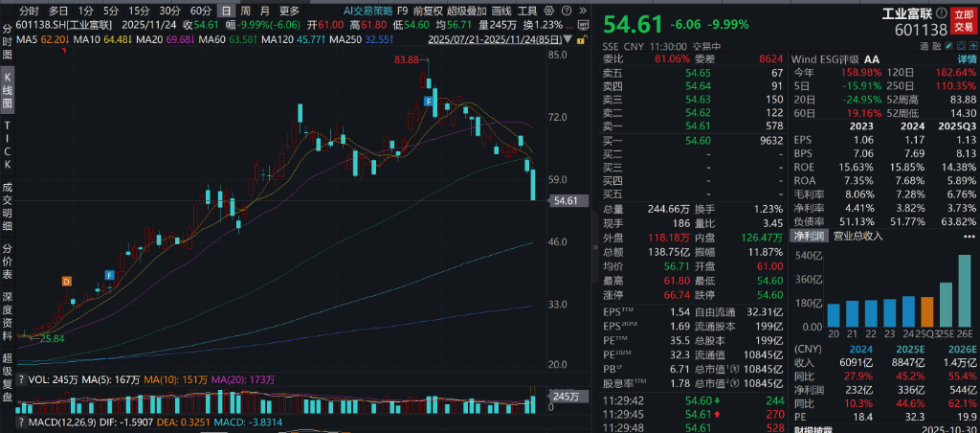
Task: Click the 25Q3 orange bar in profit chart
Action: pyautogui.click(x=926, y=311)
